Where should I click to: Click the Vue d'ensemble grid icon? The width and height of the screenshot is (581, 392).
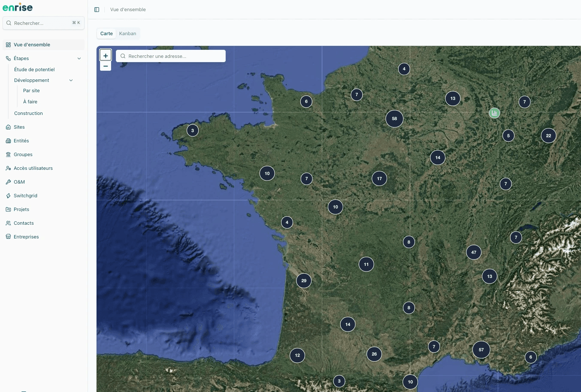[8, 45]
